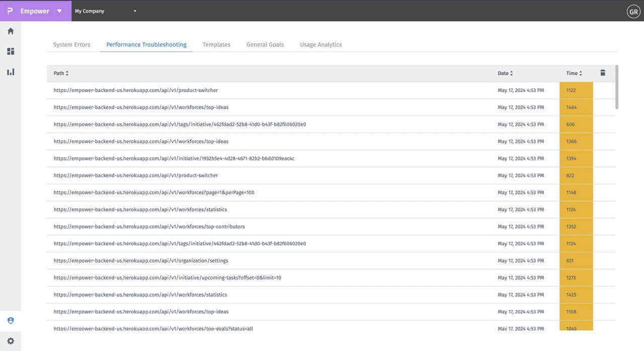The image size is (644, 351).
Task: Click the date in the 1352 row
Action: coord(521,227)
